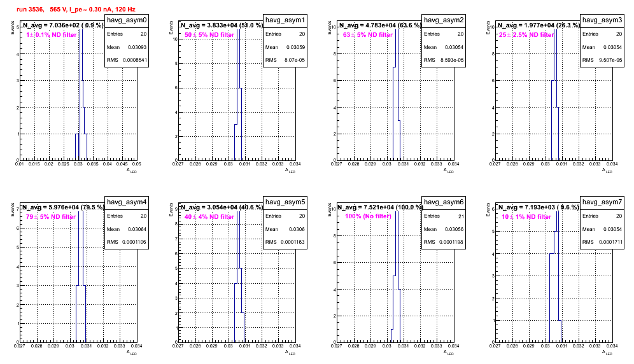Image resolution: width=634 pixels, height=364 pixels.
Task: Click RMS value 0.0001106 in havg_asym4
Action: click(135, 242)
